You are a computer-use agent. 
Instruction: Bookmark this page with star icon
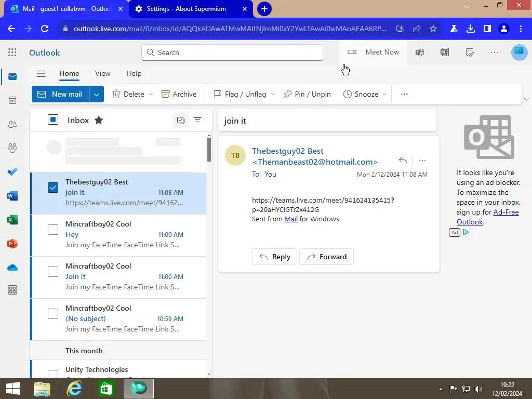(433, 29)
